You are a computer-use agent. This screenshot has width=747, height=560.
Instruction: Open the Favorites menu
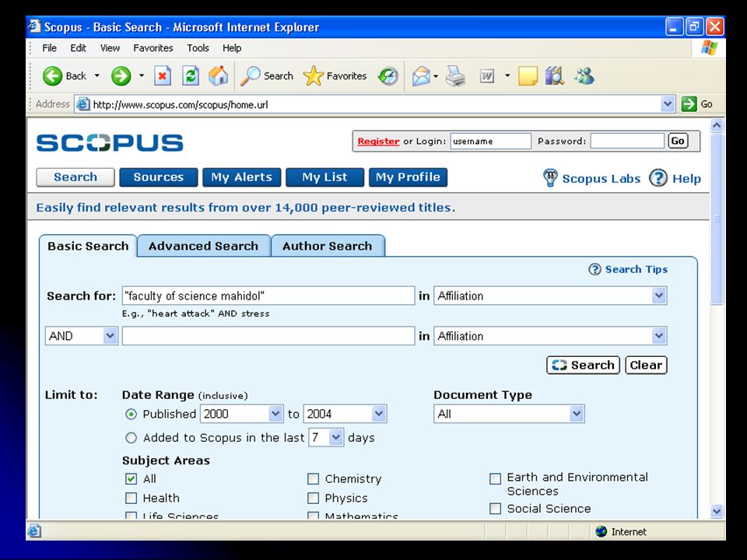[x=153, y=47]
